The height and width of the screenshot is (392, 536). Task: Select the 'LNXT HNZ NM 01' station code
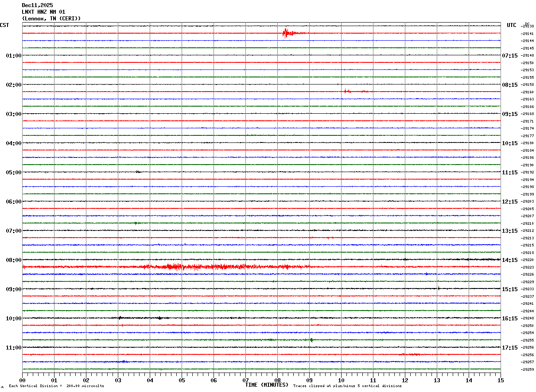click(x=43, y=12)
